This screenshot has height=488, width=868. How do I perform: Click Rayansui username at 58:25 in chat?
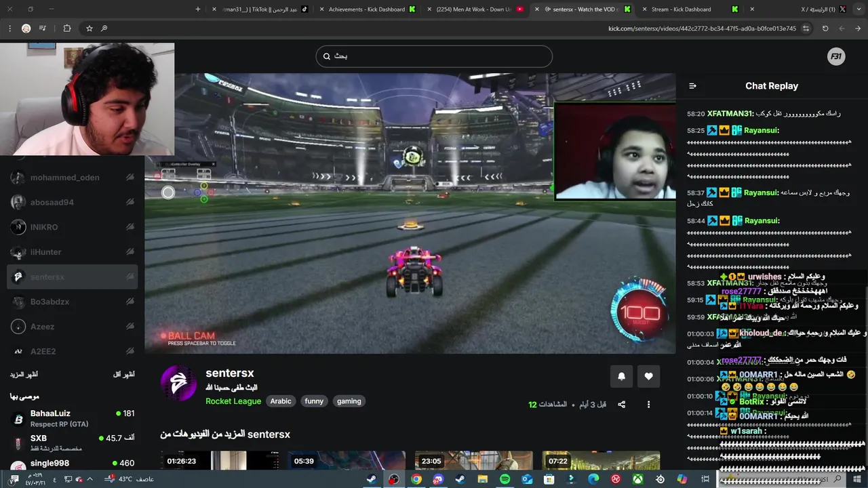[761, 130]
